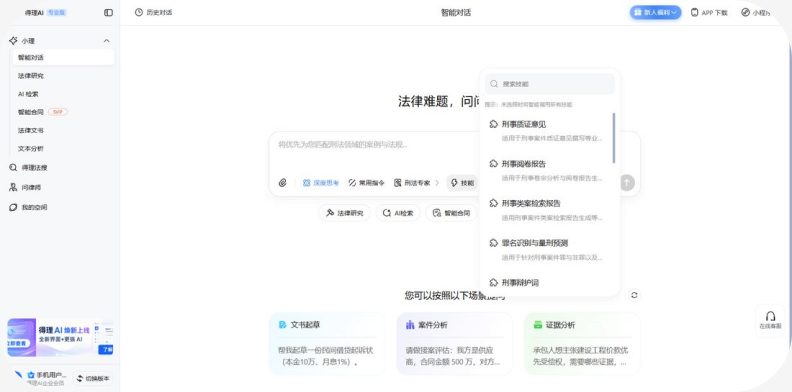Collapse the 小理 menu group chevron
792x392 pixels.
click(x=107, y=41)
